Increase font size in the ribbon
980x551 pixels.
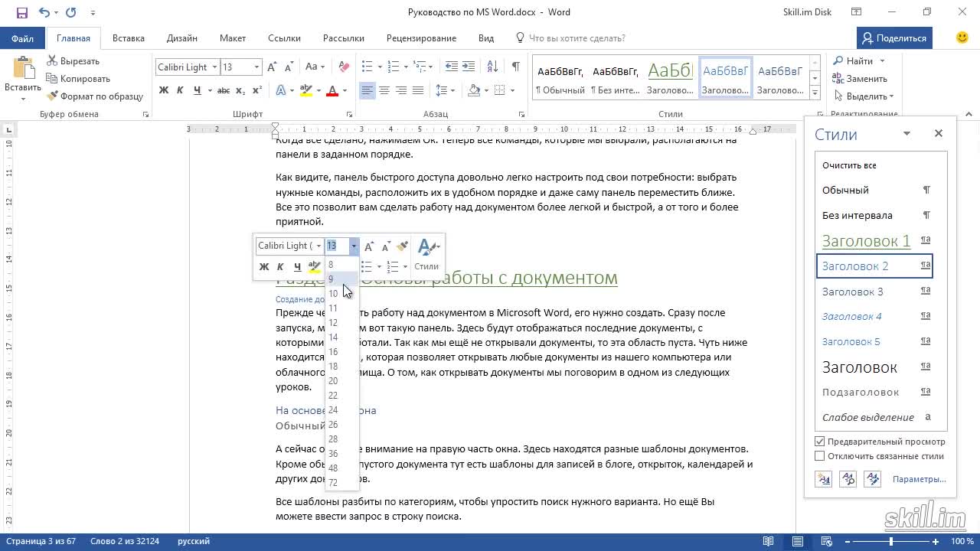272,67
